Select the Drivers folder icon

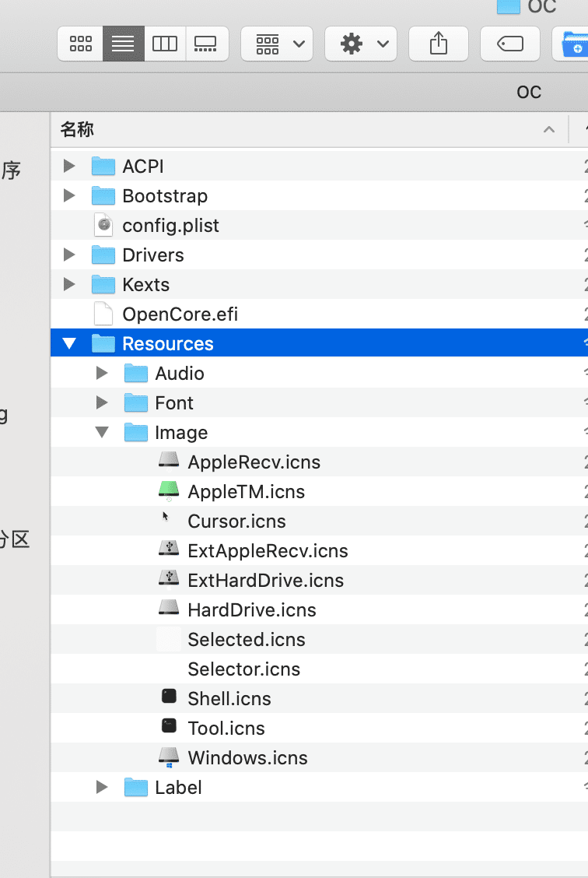pos(103,255)
